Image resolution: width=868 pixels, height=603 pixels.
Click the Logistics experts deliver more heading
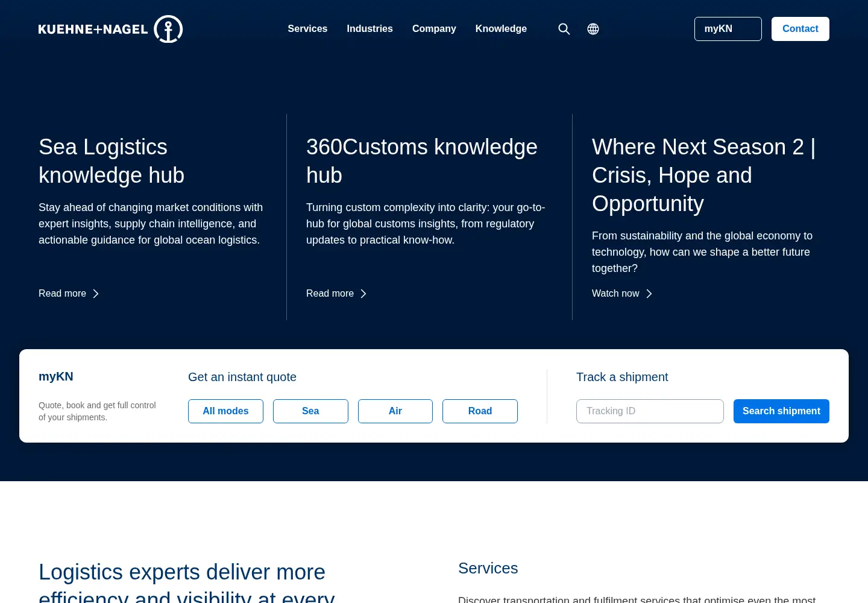tap(186, 582)
